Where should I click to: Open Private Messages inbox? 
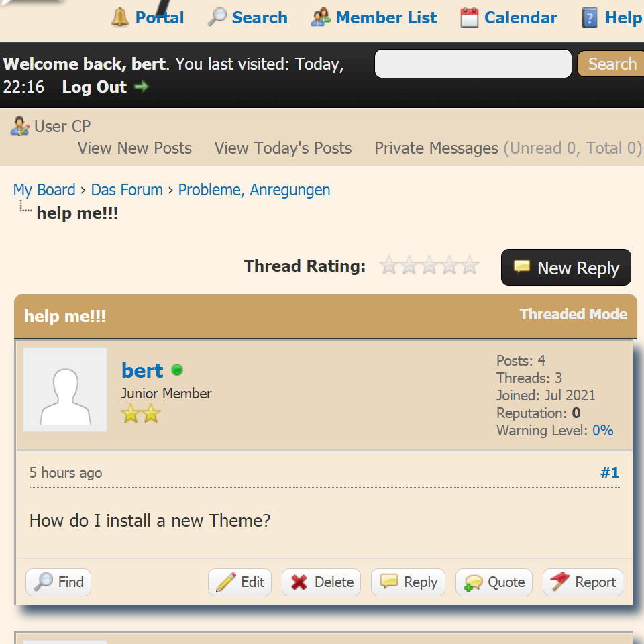tap(436, 148)
